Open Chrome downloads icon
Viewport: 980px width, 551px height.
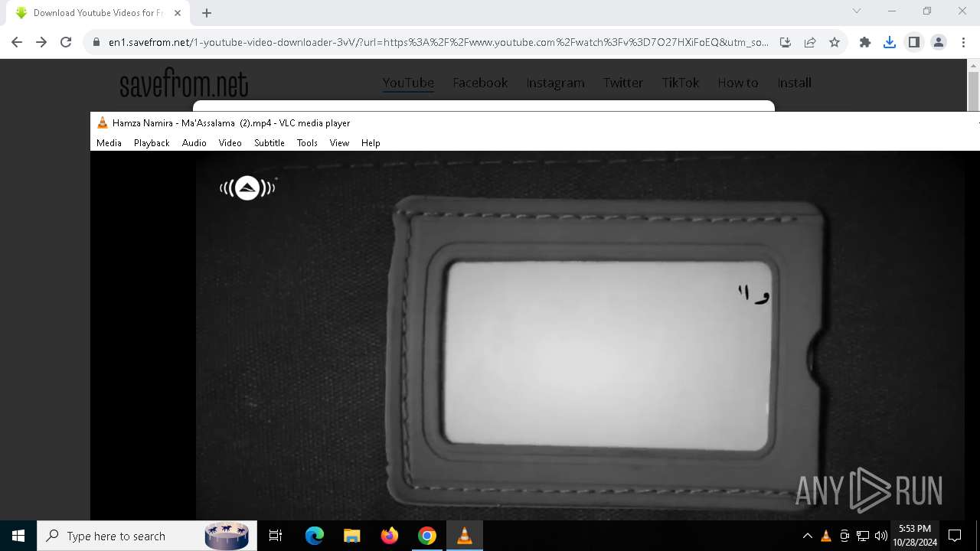point(890,42)
